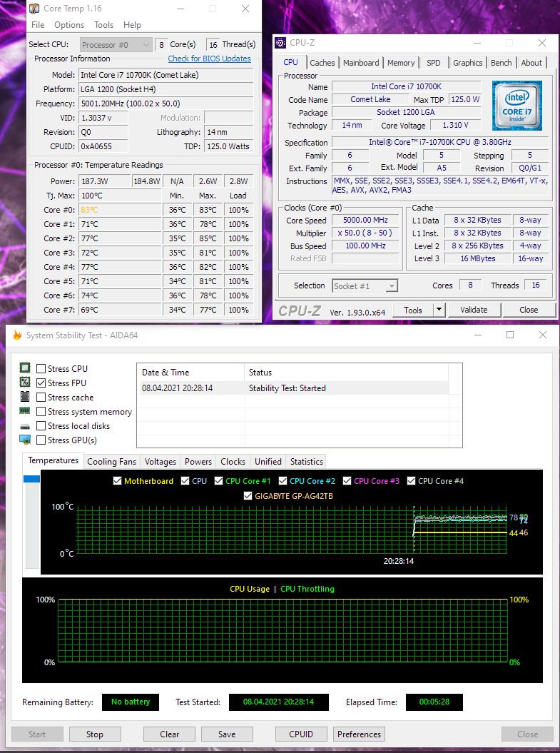The height and width of the screenshot is (753, 560).
Task: Click the CPU-Z Tools button
Action: pyautogui.click(x=412, y=310)
